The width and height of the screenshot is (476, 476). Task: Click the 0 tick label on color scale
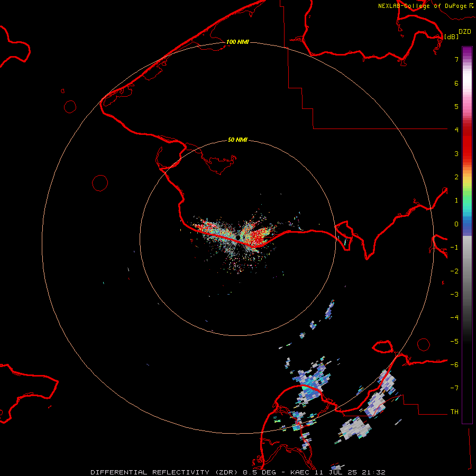456,224
